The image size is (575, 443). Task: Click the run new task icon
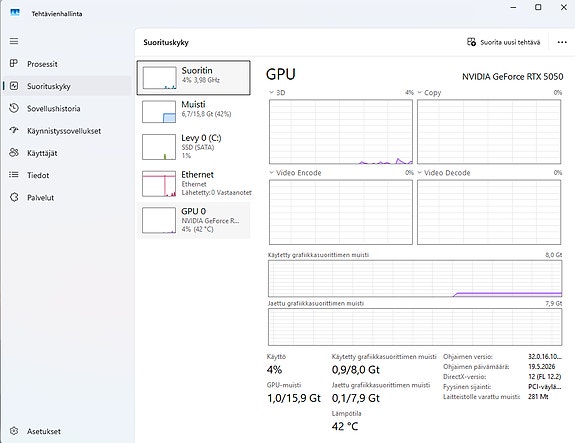471,42
